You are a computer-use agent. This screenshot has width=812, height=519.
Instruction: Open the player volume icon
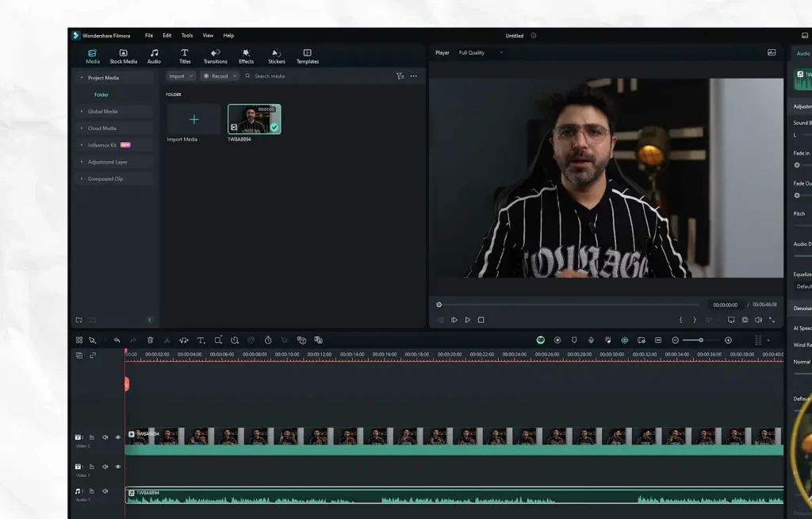tap(758, 320)
